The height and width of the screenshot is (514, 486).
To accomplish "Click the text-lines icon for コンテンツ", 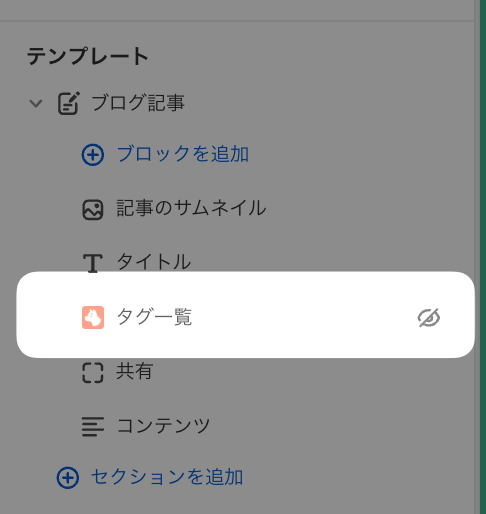I will (x=93, y=427).
